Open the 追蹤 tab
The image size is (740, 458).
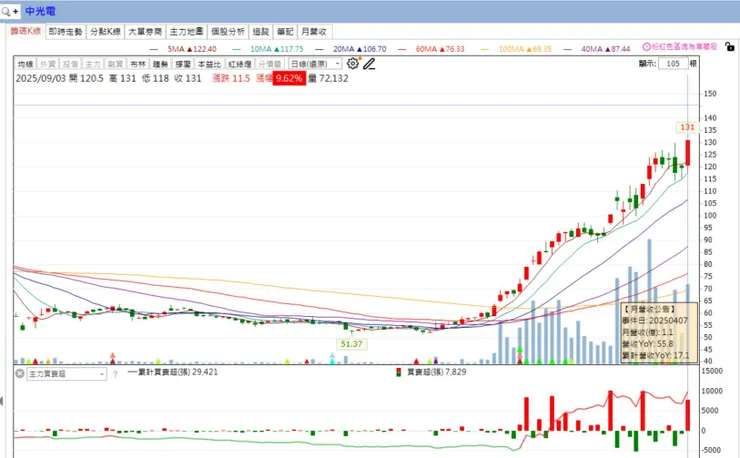[x=261, y=32]
